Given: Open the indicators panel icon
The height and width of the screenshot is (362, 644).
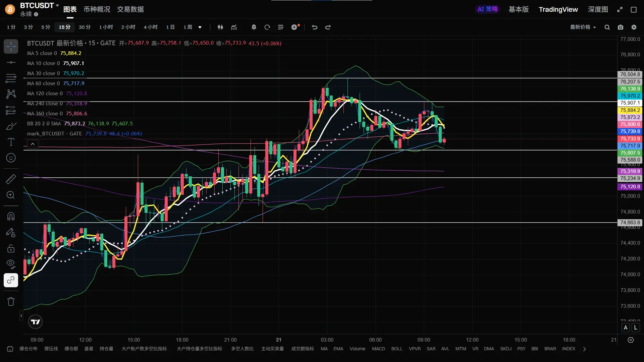Looking at the screenshot, I should [x=234, y=27].
